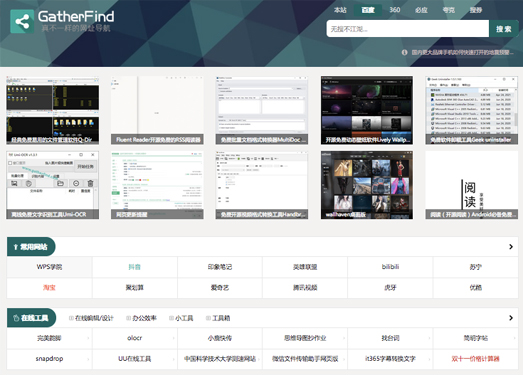Open the scrolling announcement headline link
Image resolution: width=523 pixels, height=375 pixels.
[462, 52]
